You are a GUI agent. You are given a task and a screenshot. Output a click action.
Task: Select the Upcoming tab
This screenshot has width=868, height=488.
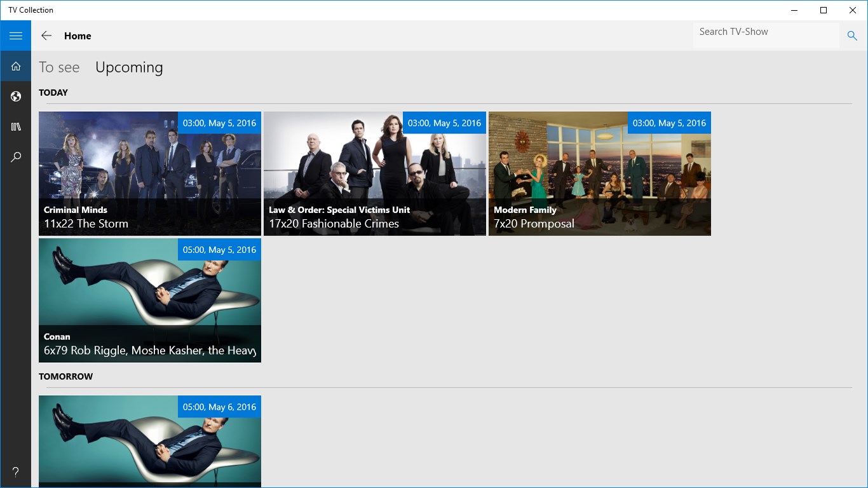[x=129, y=67]
